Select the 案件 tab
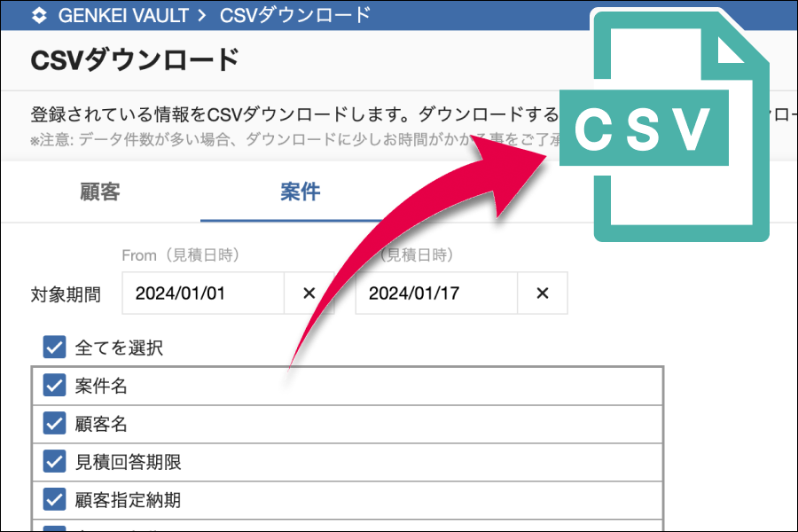 click(300, 192)
